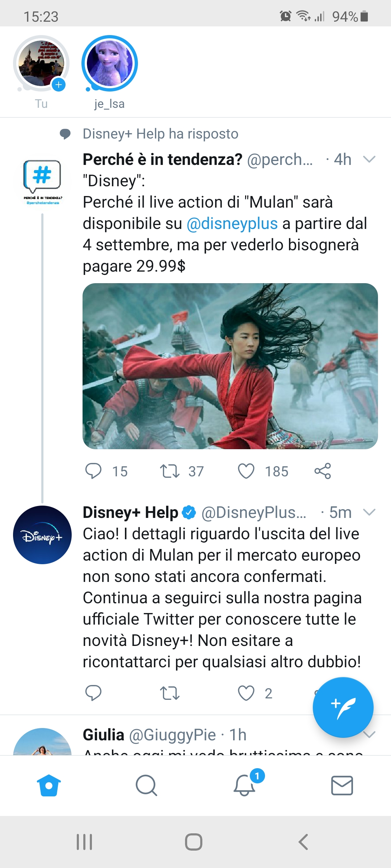This screenshot has height=868, width=391.
Task: Open the Notifications bell tab
Action: (x=245, y=785)
